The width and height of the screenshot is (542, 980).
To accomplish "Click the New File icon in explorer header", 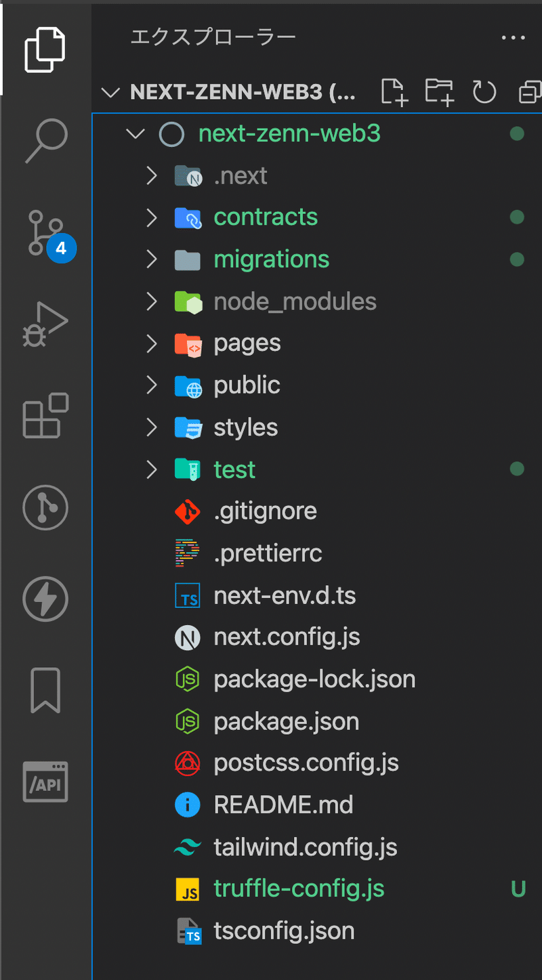I will pyautogui.click(x=394, y=92).
